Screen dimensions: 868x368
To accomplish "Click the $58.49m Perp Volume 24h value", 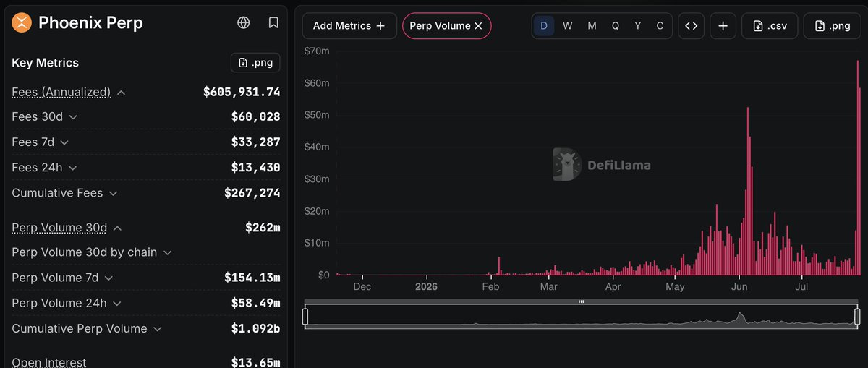I will point(255,304).
